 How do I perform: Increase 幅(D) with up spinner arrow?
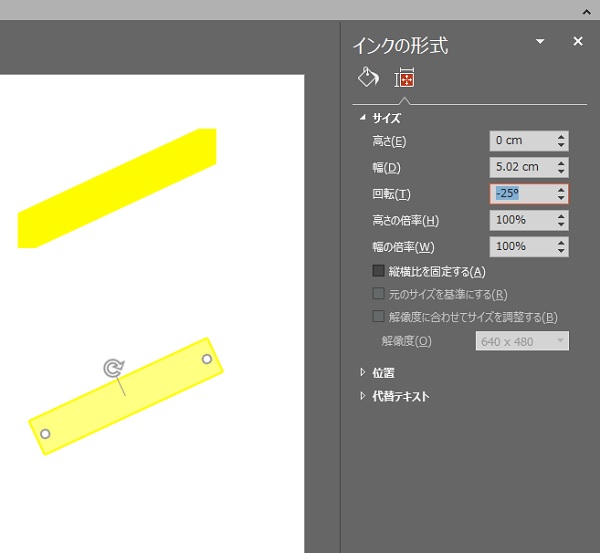coord(561,163)
